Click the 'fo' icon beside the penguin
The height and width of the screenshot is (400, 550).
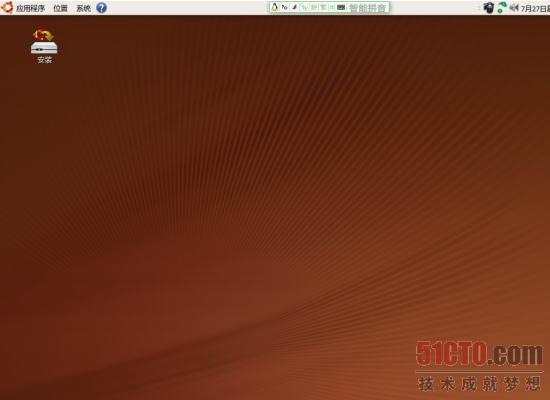[x=284, y=7]
